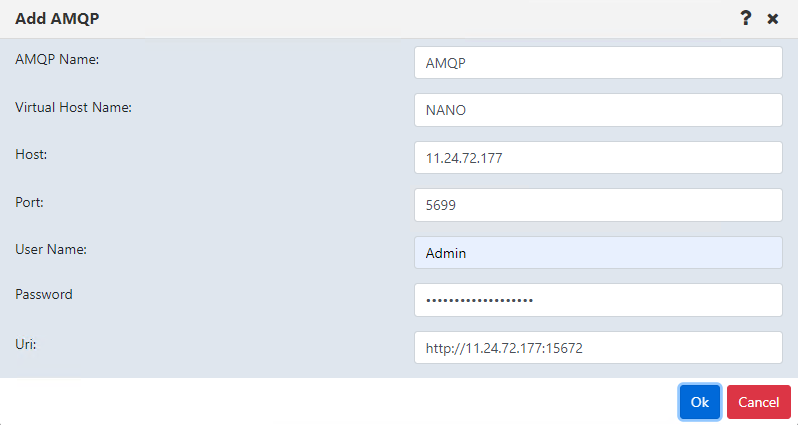Confirm with the blue Ok button
The height and width of the screenshot is (425, 798).
(x=700, y=402)
